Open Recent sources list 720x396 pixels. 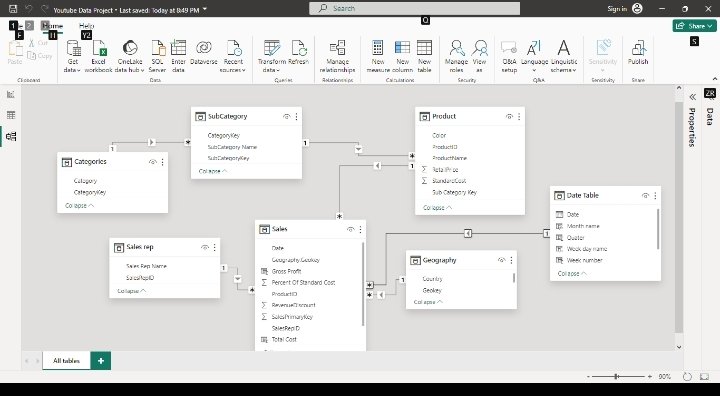[233, 56]
